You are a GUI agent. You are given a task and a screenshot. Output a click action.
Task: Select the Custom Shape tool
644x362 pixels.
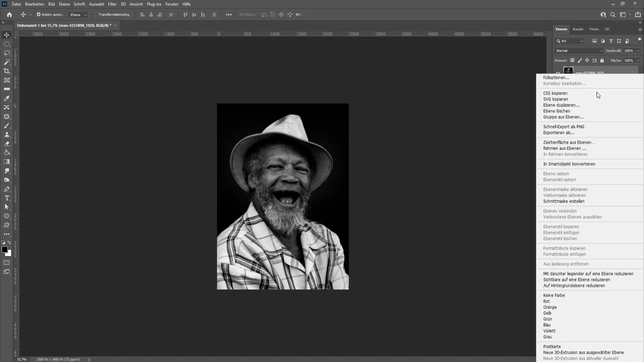(7, 225)
